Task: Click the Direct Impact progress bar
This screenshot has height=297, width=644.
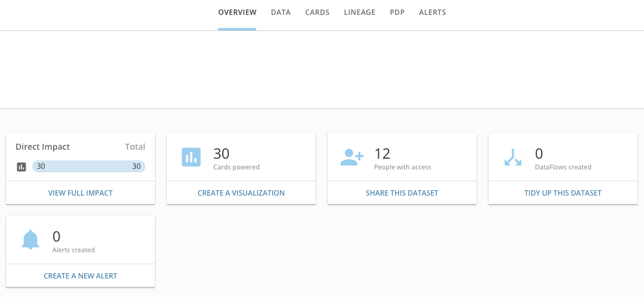Action: [x=89, y=167]
